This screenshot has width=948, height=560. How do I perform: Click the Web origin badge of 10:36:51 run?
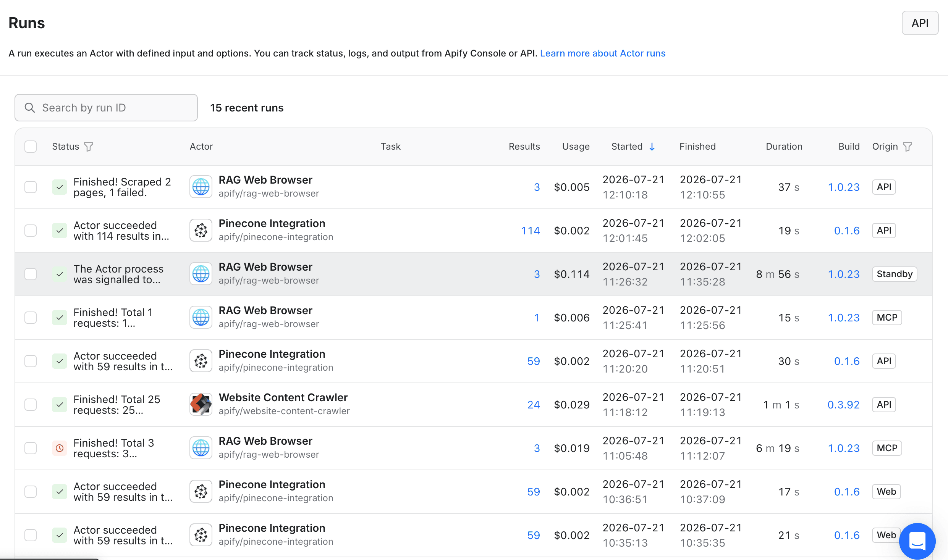tap(886, 492)
